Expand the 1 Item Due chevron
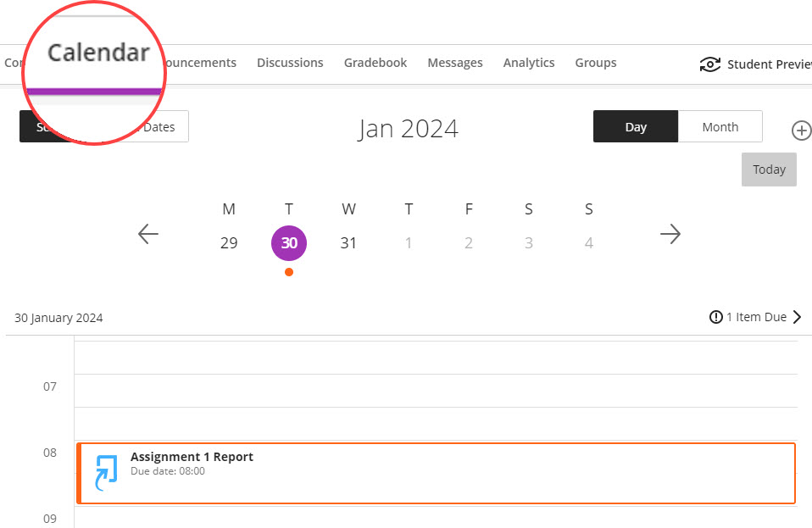The width and height of the screenshot is (812, 528). 798,316
